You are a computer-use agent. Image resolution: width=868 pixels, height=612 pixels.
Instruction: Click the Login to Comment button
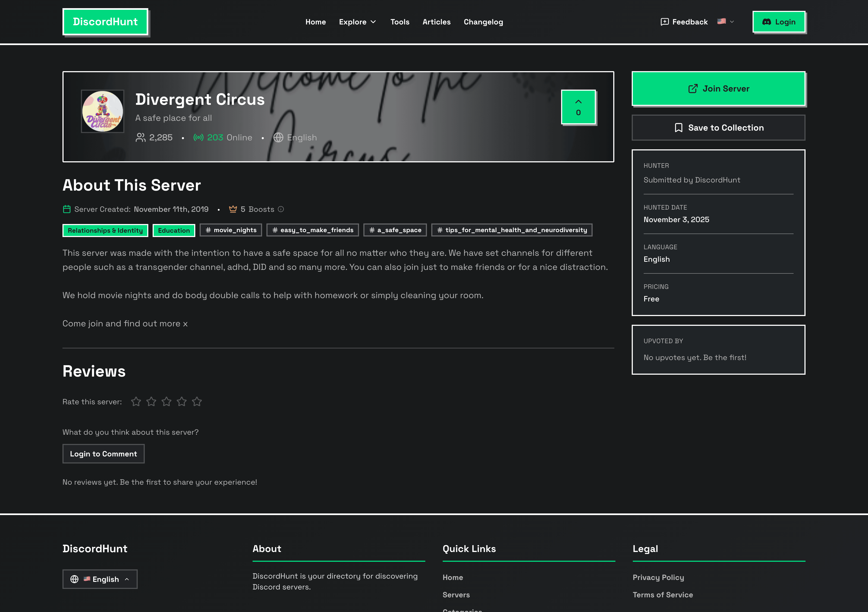pyautogui.click(x=103, y=453)
